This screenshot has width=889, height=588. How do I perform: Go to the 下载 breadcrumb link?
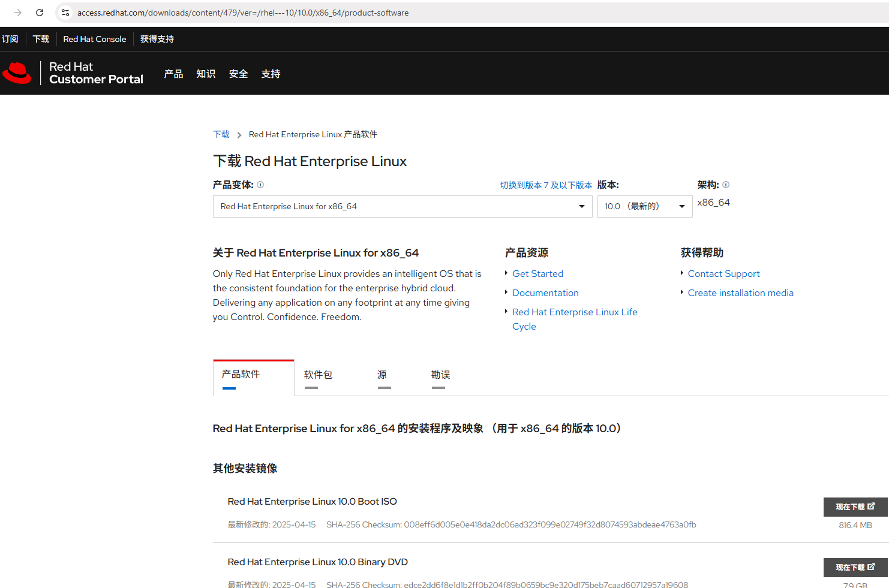click(x=221, y=134)
